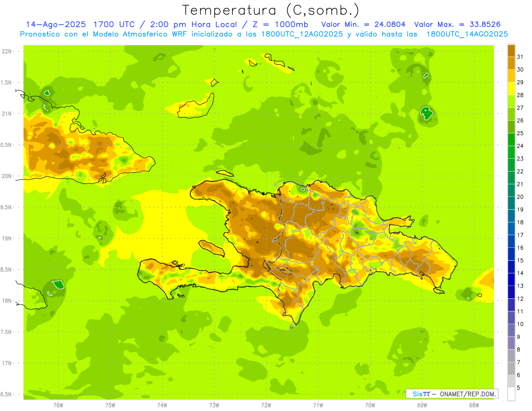Click the "70W" longitude label
The image size is (532, 411).
coord(370,405)
